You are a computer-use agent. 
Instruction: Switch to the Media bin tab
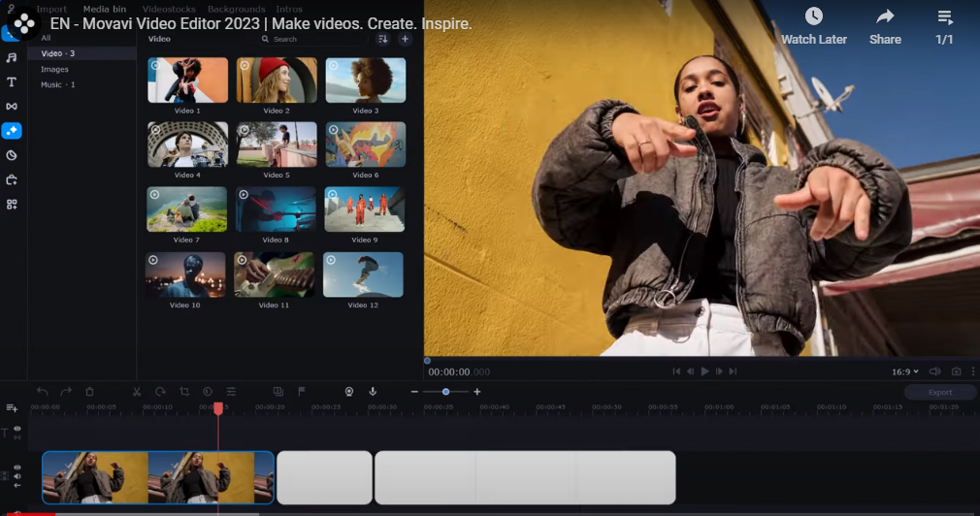pos(105,10)
